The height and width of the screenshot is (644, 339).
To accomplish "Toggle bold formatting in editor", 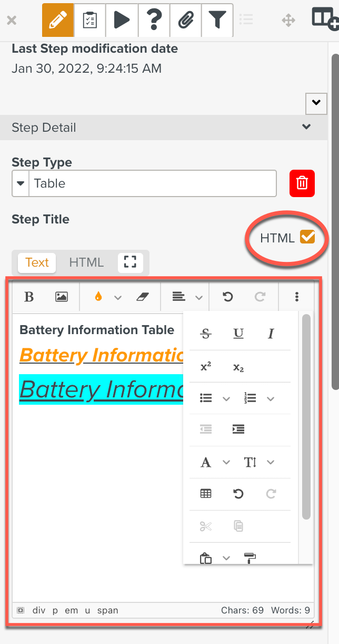I will click(x=29, y=297).
